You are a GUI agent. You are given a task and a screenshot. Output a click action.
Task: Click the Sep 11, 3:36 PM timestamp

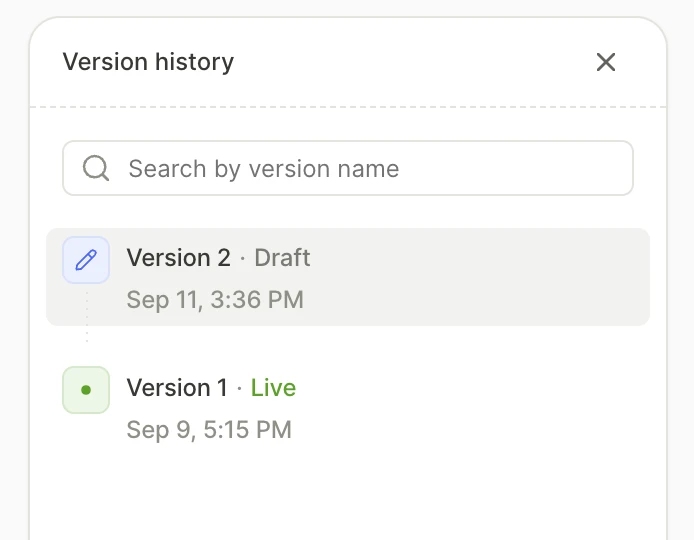tap(215, 300)
